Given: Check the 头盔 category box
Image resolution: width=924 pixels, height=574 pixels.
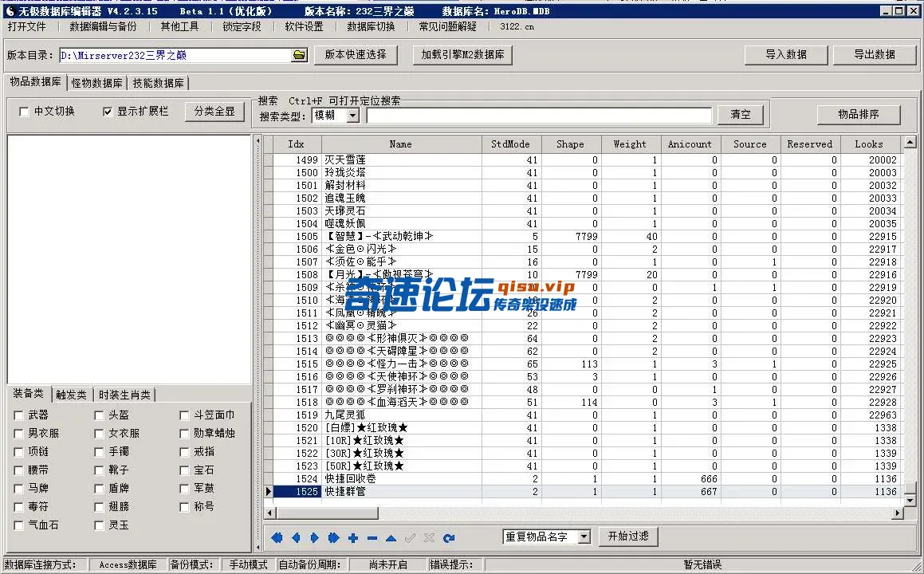Looking at the screenshot, I should click(99, 415).
